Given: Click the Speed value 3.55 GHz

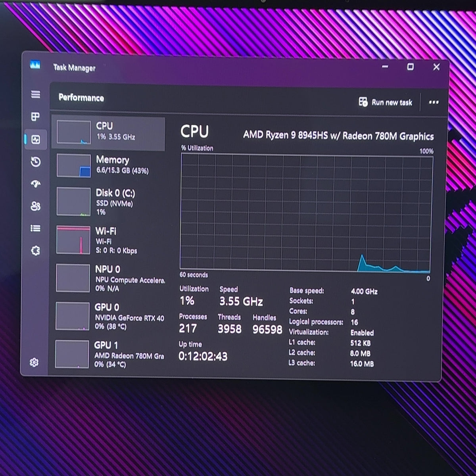Looking at the screenshot, I should [x=241, y=301].
